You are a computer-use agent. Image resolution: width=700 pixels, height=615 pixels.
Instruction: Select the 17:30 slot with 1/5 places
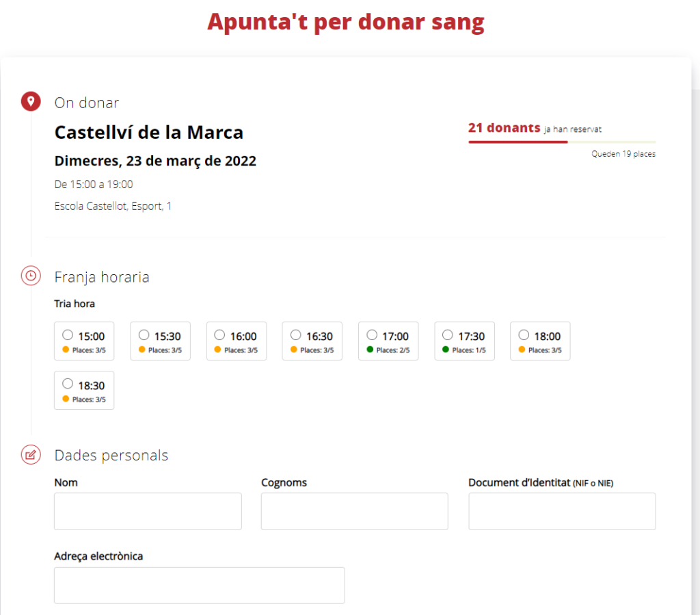[x=447, y=335]
